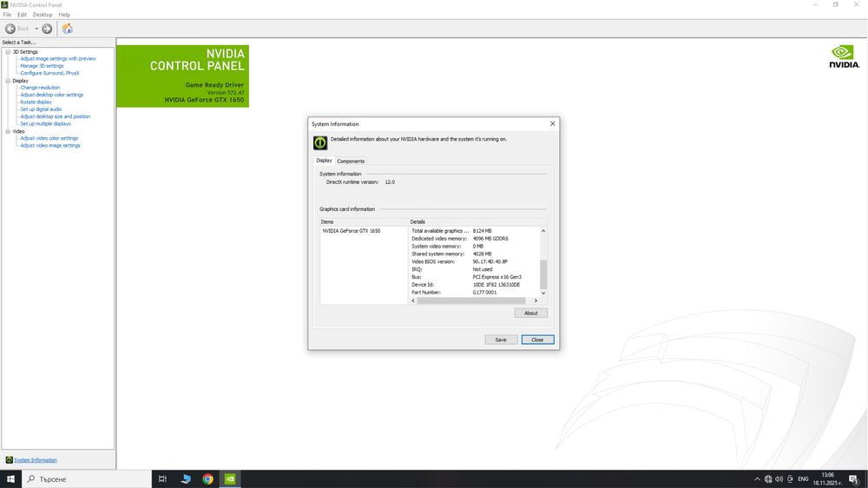Open Adjust desktop size and position
This screenshot has height=488, width=868.
coord(56,116)
